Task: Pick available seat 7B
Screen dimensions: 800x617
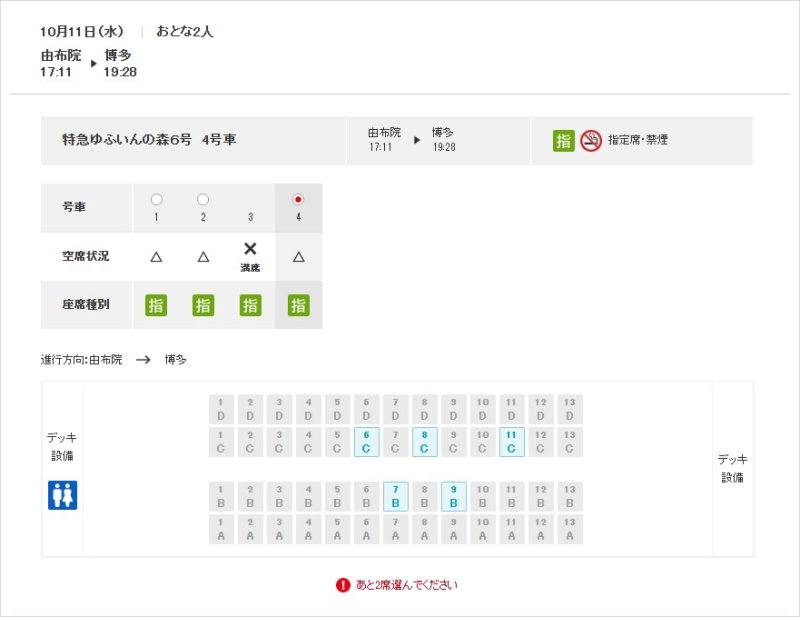Action: click(395, 497)
